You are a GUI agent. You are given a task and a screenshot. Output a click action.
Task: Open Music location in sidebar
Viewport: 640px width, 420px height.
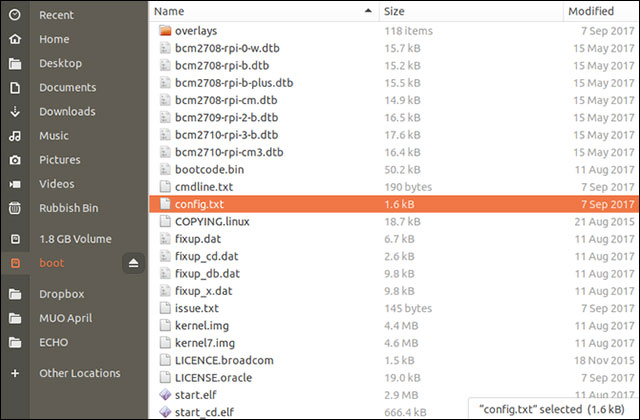coord(54,136)
